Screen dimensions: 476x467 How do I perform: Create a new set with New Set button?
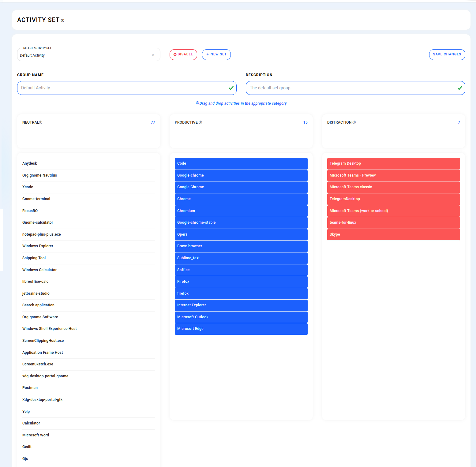click(216, 54)
